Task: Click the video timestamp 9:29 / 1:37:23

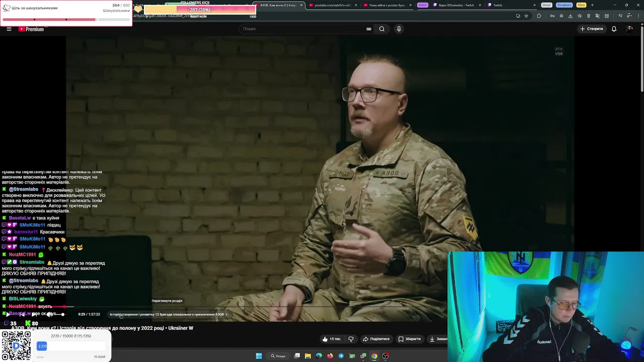Action: [89, 314]
